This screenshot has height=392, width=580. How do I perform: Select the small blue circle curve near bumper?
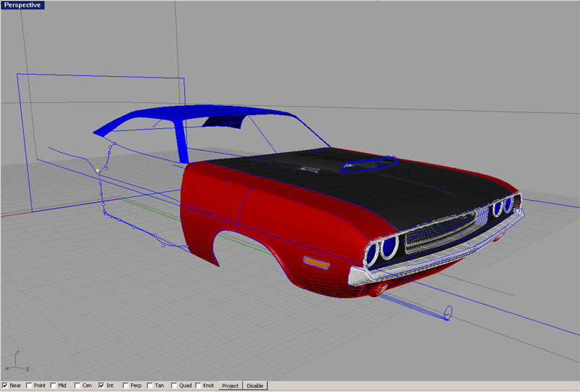point(447,312)
